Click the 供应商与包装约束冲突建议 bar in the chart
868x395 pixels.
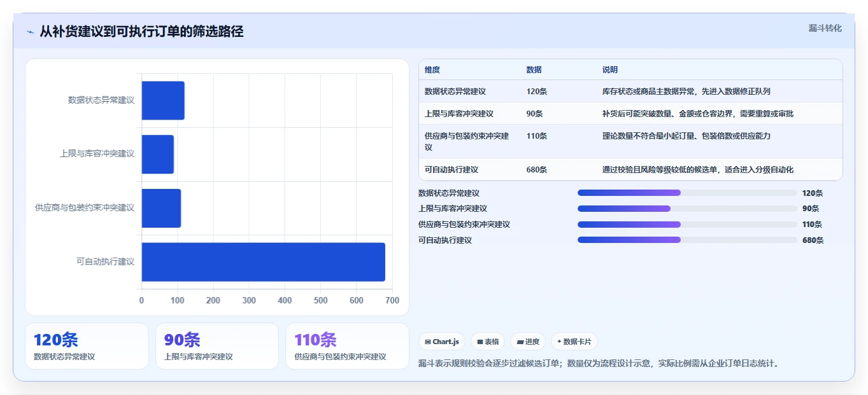coord(161,208)
